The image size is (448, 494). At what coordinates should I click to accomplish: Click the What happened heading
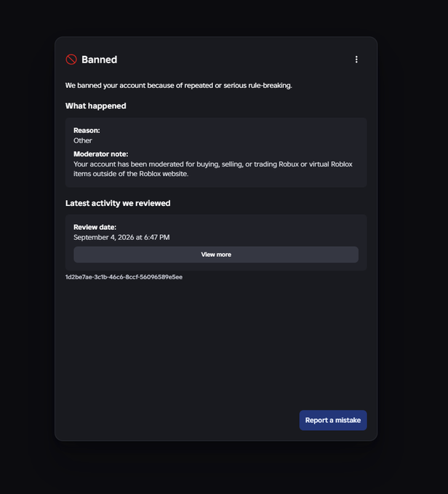click(96, 106)
